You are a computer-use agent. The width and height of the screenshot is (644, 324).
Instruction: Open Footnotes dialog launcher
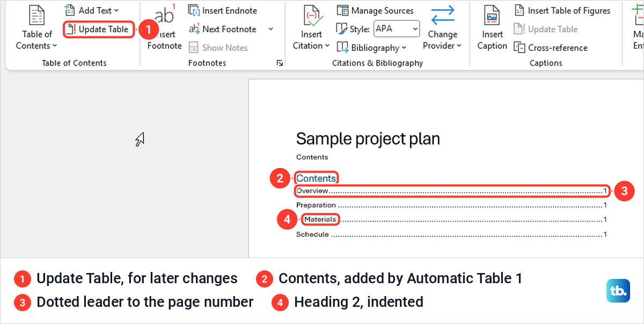pyautogui.click(x=280, y=63)
